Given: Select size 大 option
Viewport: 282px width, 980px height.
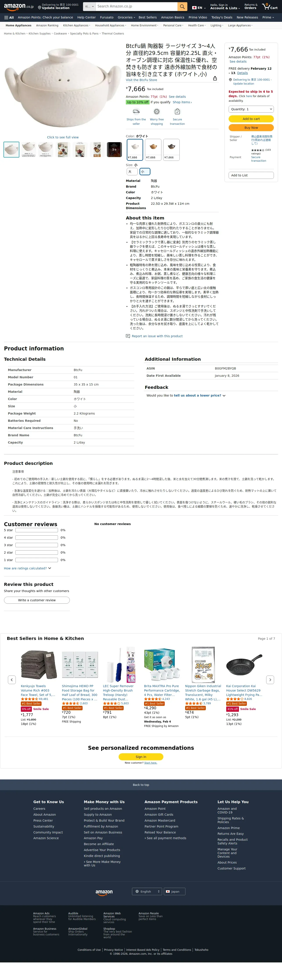Looking at the screenshot, I should pyautogui.click(x=132, y=172).
